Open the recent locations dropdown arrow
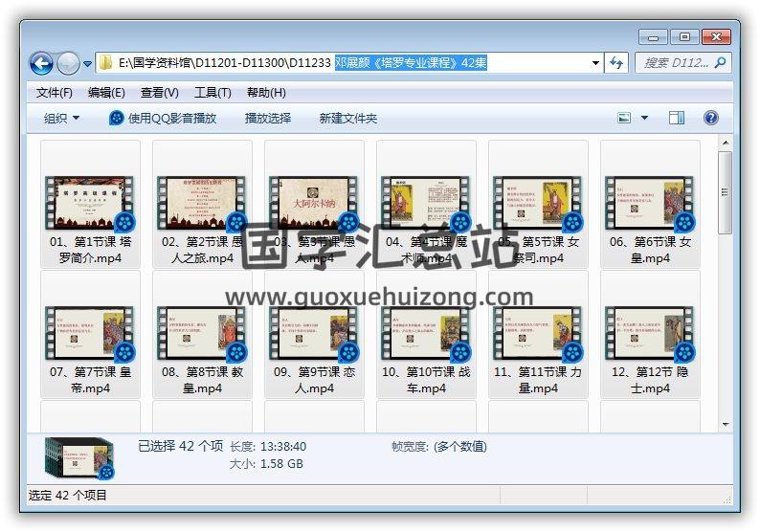 pyautogui.click(x=88, y=63)
